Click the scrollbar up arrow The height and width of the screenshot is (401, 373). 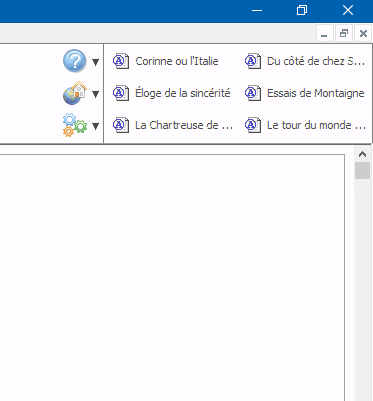click(x=362, y=154)
